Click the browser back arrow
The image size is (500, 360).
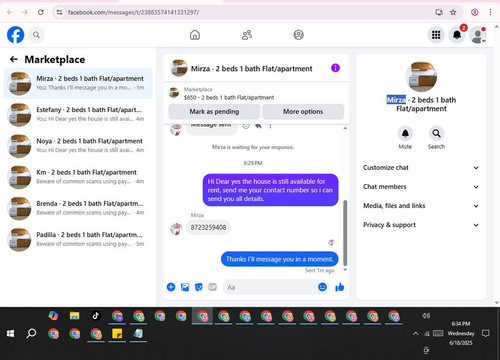pos(10,12)
